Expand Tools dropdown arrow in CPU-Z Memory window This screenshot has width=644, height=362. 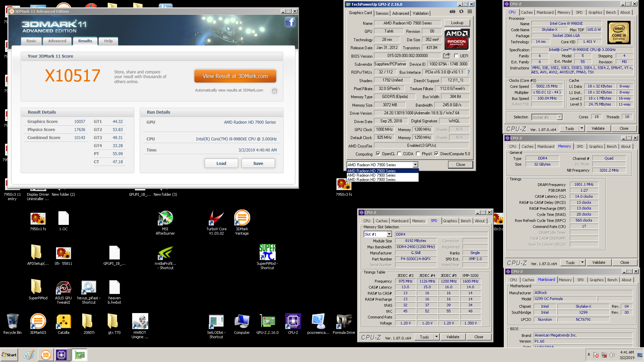pyautogui.click(x=582, y=262)
